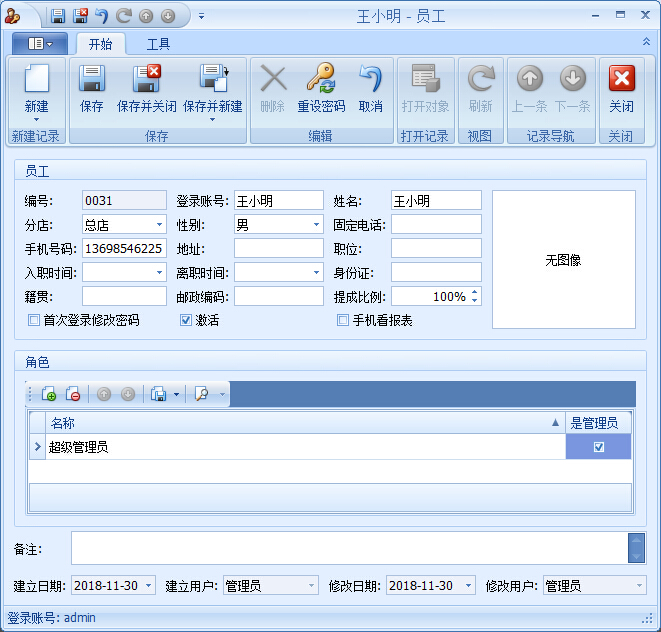Click the 新建 new record icon
This screenshot has height=632, width=661.
36,80
